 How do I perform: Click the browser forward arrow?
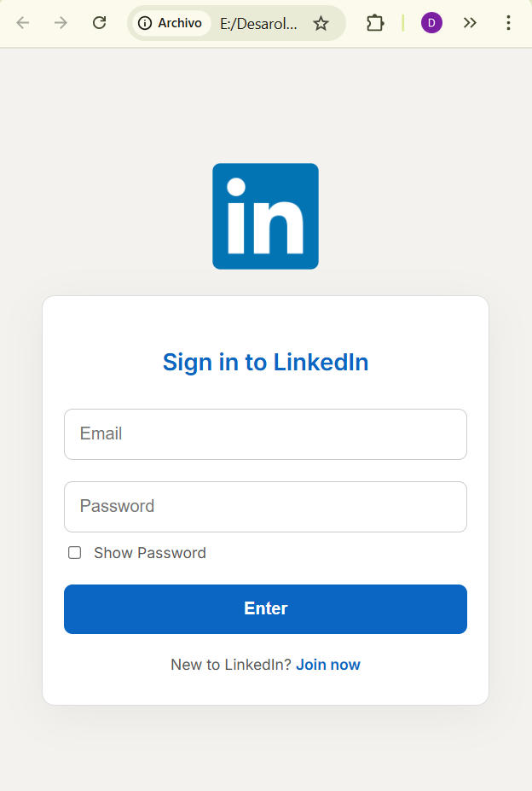click(x=61, y=23)
